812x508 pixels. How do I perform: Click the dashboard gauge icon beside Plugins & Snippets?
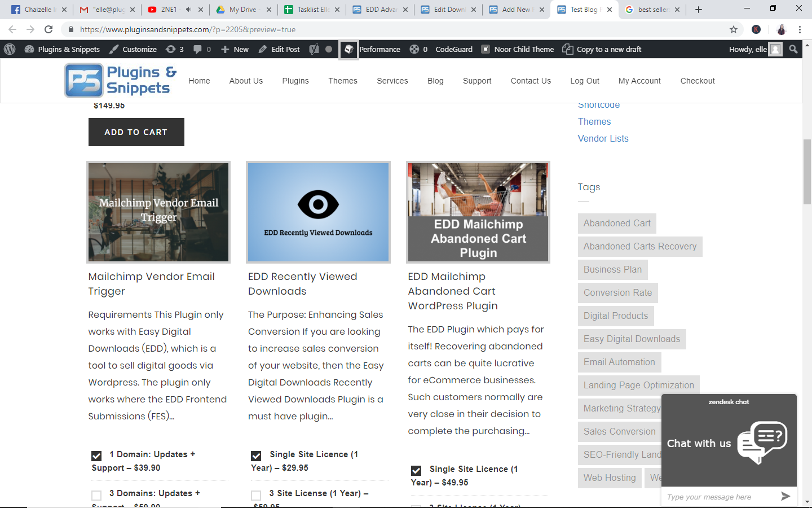[29, 49]
